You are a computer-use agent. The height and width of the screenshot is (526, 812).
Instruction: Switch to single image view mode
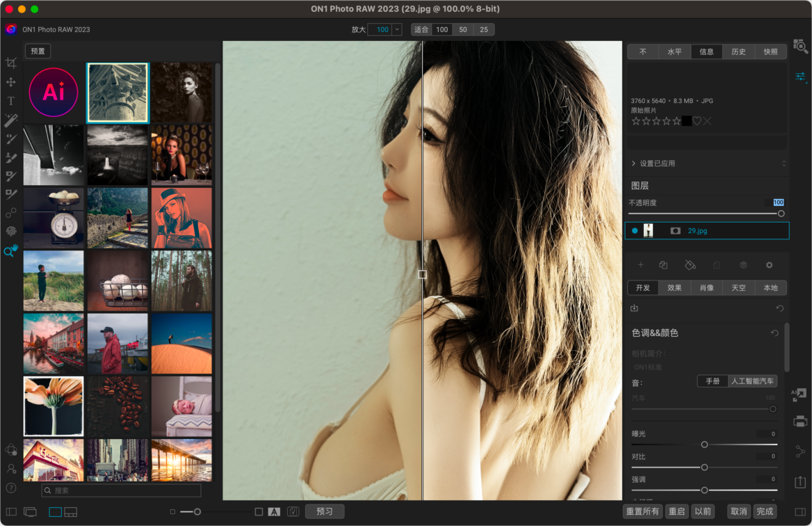56,512
